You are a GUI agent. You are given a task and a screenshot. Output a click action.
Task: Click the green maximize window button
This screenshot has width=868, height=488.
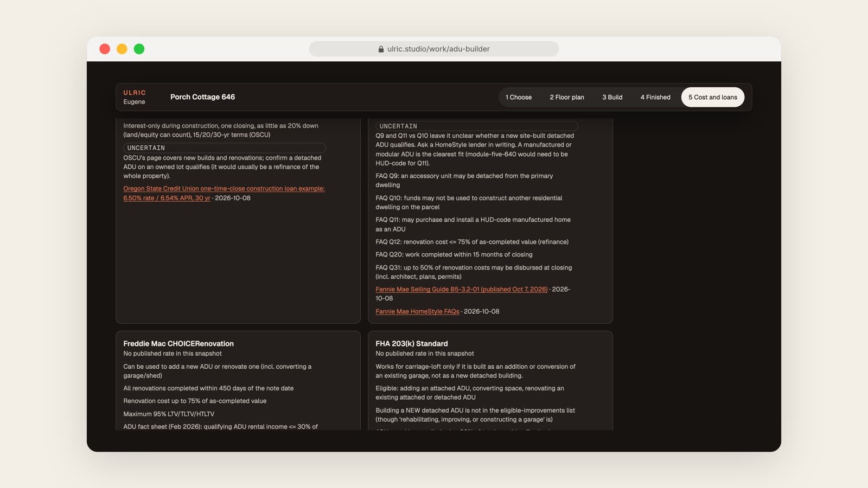[139, 49]
